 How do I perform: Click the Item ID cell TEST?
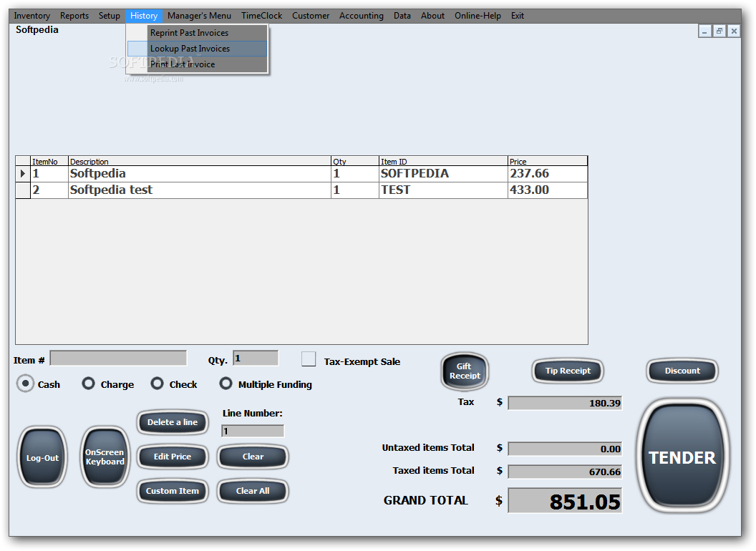(444, 190)
